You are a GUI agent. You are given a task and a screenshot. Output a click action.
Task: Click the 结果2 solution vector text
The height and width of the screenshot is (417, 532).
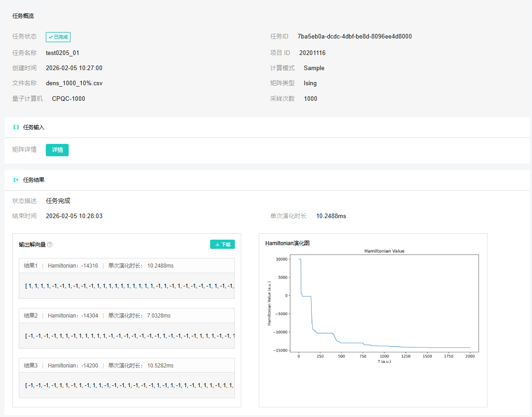129,336
